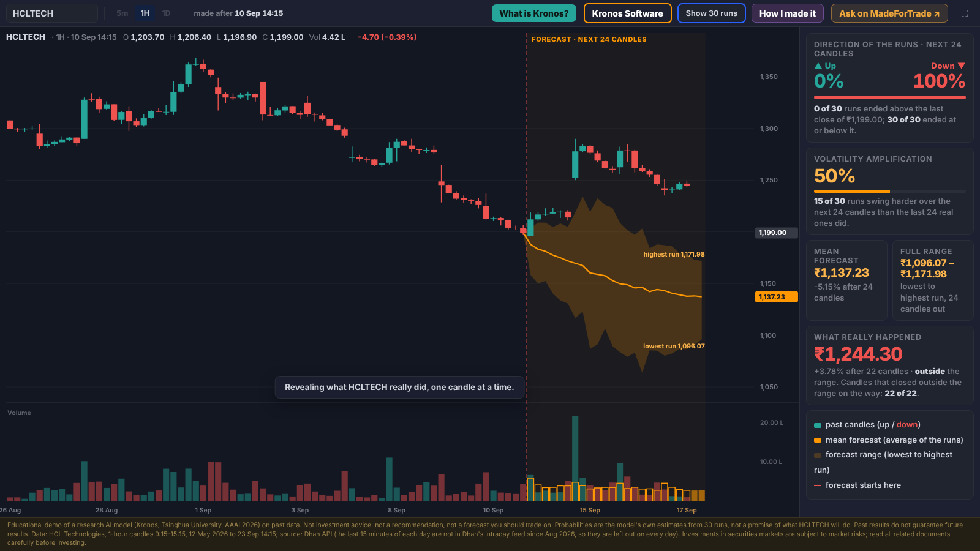Screen dimensions: 980x551
Task: Open the HCLTECH symbol selector
Action: tap(52, 13)
